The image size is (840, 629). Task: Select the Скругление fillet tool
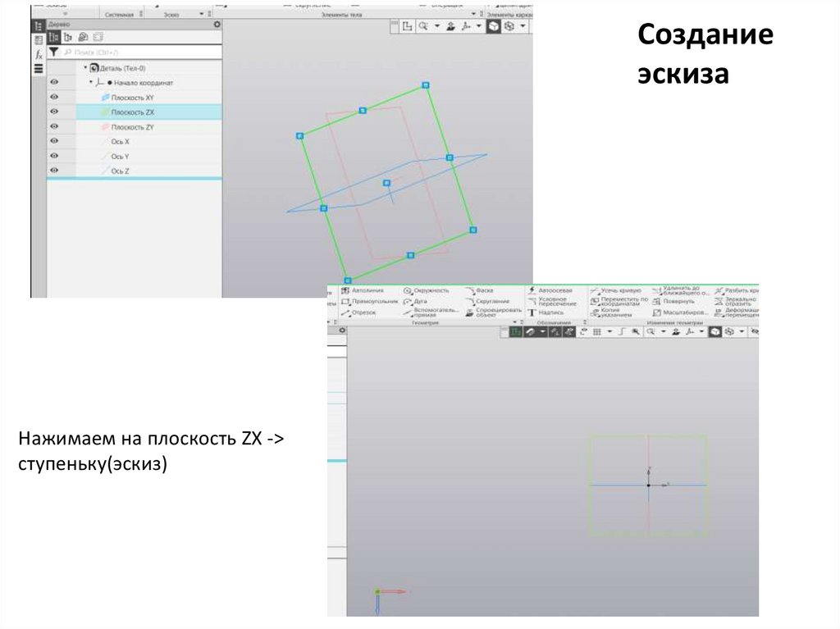tap(487, 302)
